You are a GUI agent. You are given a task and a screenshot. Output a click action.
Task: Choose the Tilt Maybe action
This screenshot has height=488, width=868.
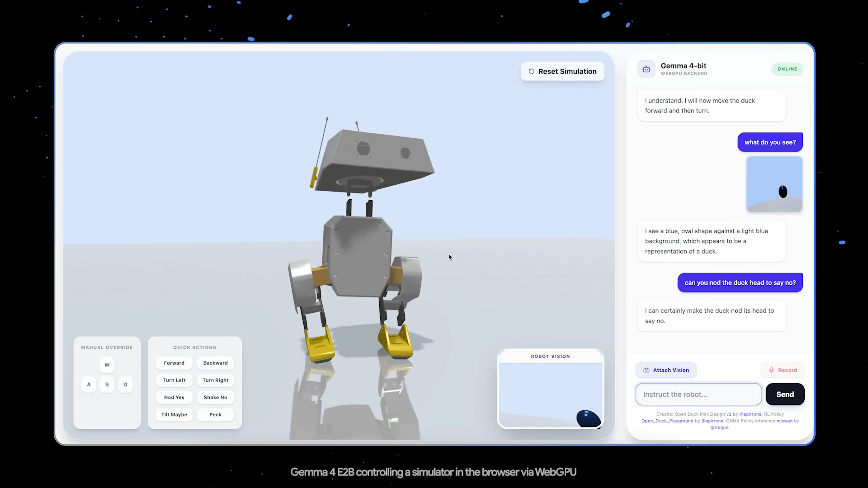[174, 414]
